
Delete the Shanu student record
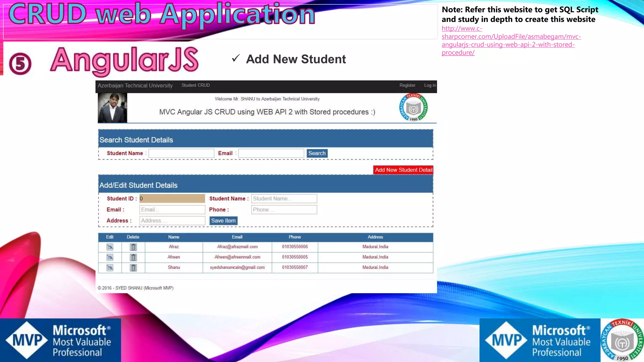(x=133, y=268)
